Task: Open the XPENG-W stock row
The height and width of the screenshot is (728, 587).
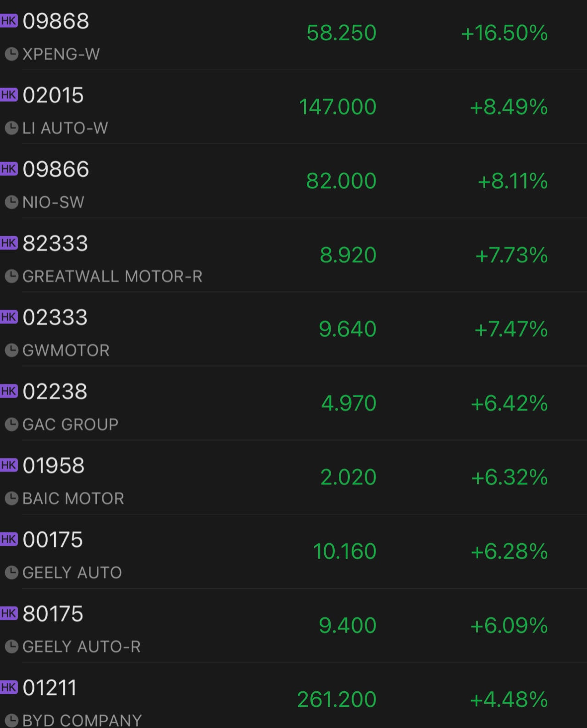Action: (293, 35)
